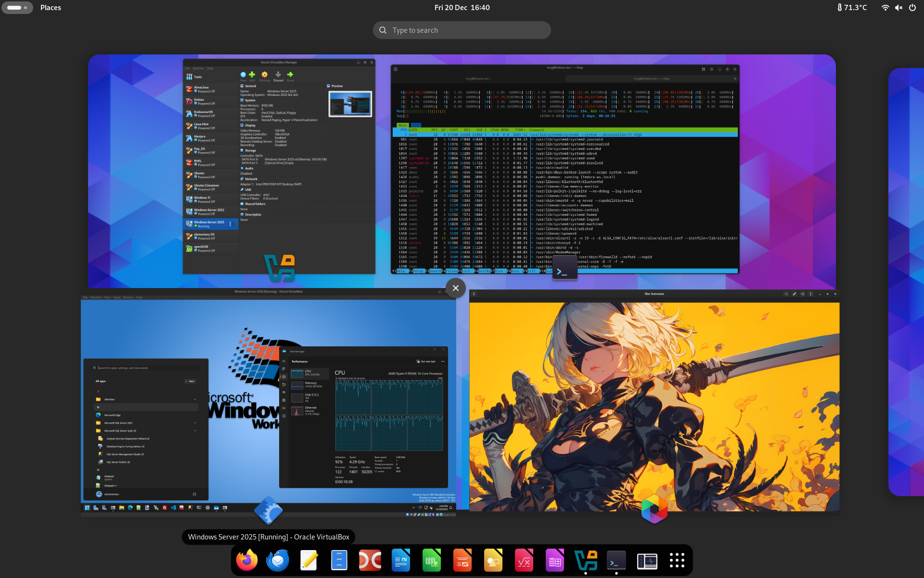Open the system menu via power icon

(912, 8)
